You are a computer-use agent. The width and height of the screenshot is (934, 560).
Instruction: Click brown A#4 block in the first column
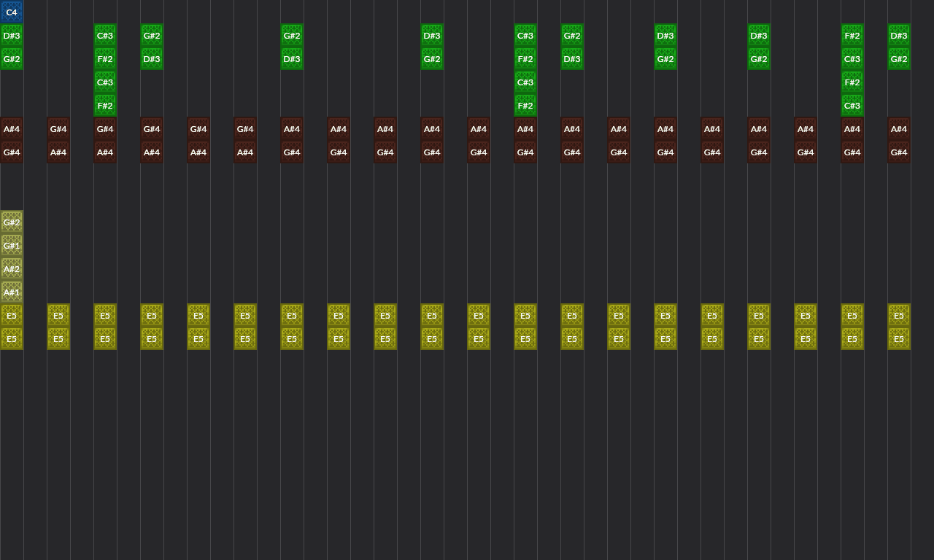point(12,129)
